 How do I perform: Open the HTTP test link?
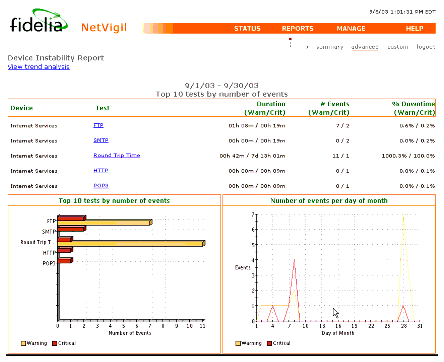pyautogui.click(x=101, y=170)
